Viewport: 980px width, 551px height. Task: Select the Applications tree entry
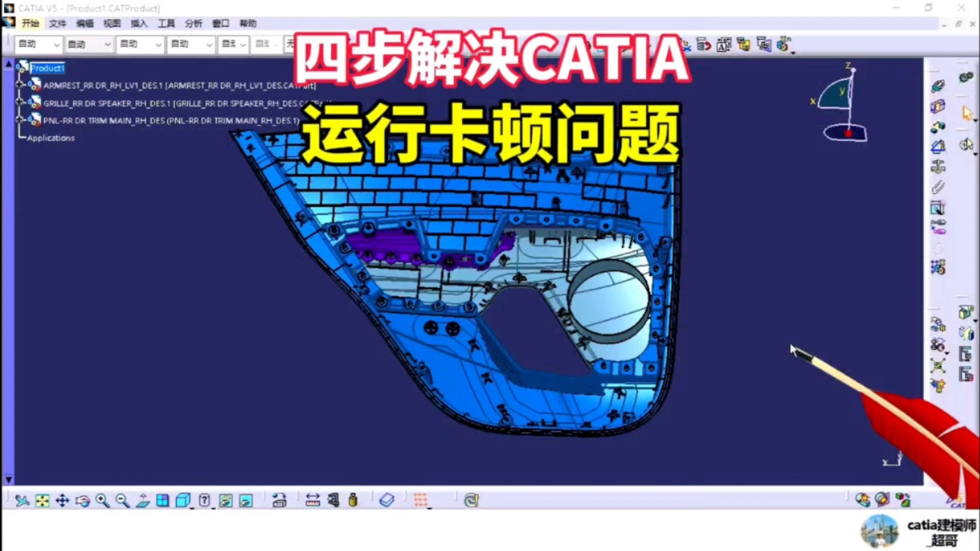[51, 138]
